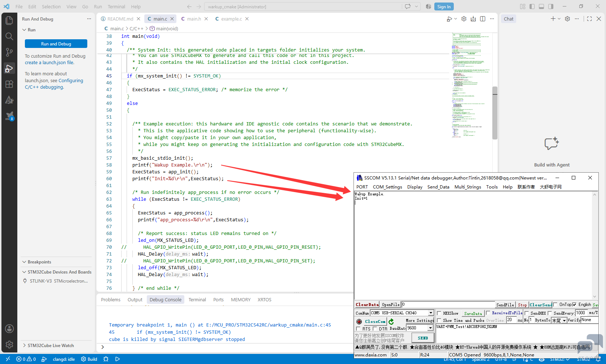Enable the RTS checkbox
606x364 pixels.
coord(358,329)
